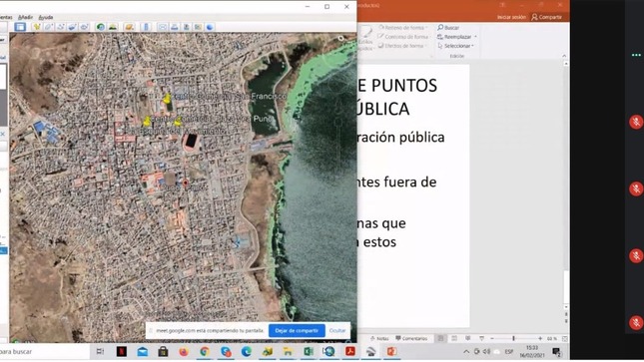Open Netflix from the taskbar
644x362 pixels.
pos(122,352)
